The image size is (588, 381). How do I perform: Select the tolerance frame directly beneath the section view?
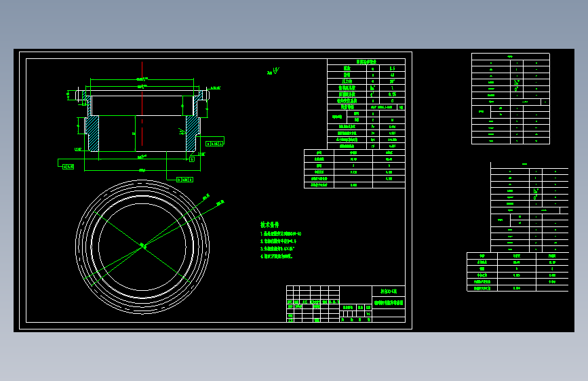185,180
